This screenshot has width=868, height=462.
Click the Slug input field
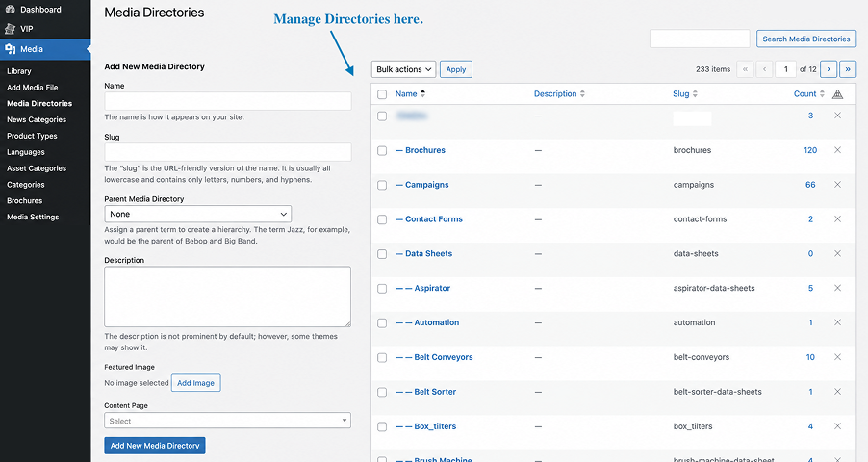[x=227, y=152]
